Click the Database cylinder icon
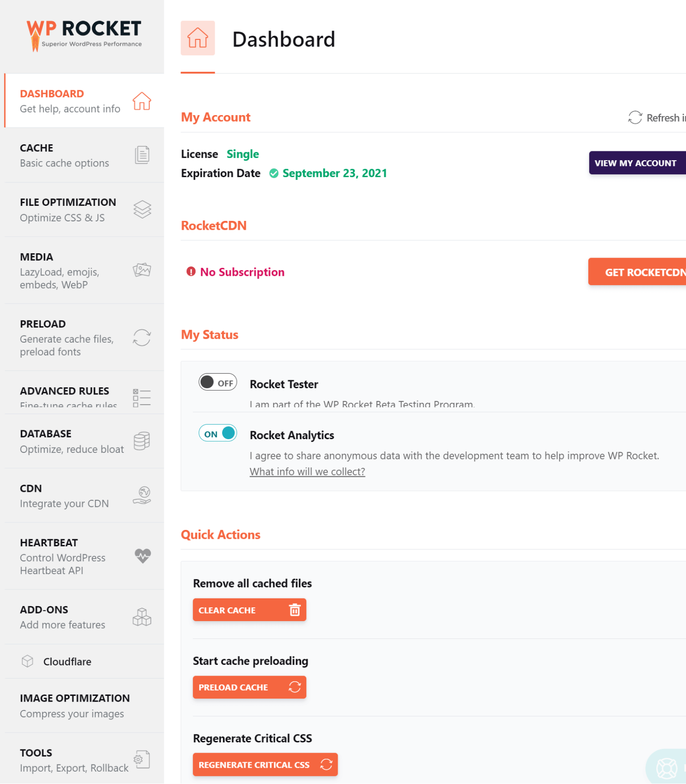 142,441
